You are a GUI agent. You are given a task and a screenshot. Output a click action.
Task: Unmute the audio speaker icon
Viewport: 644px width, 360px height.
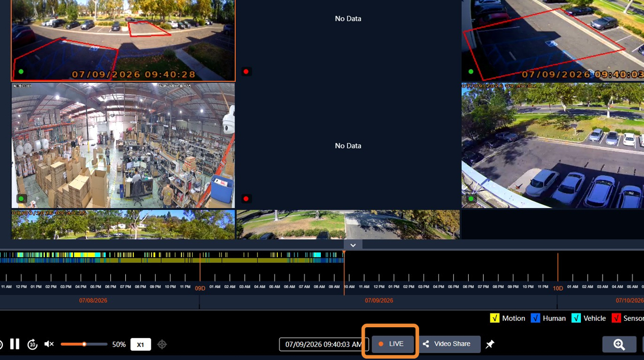click(x=49, y=344)
